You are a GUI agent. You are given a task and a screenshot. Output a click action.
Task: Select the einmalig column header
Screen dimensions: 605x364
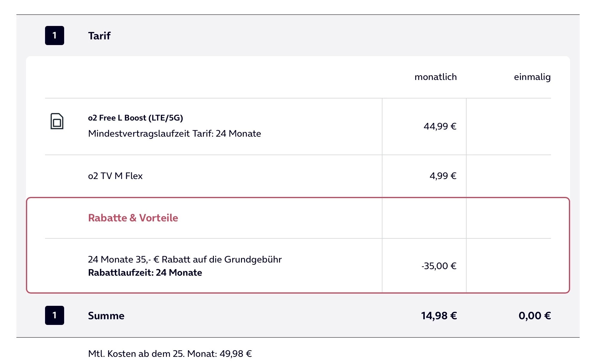pos(532,77)
